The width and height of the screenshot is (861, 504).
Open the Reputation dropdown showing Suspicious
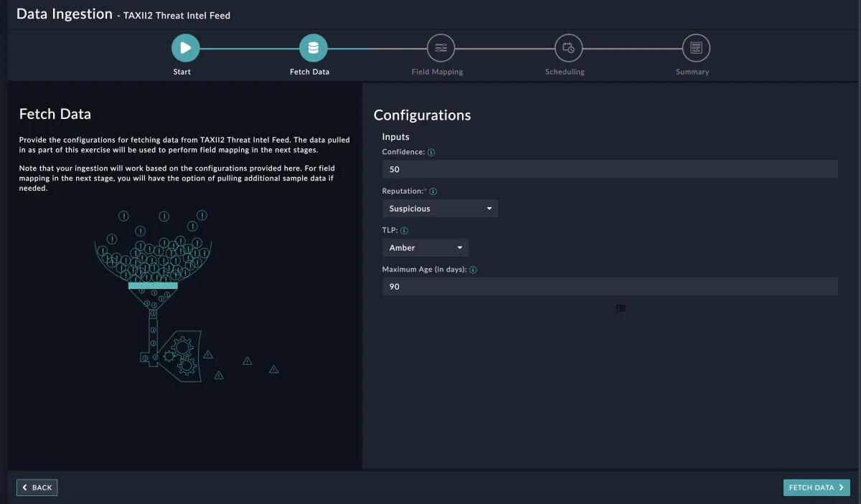pyautogui.click(x=440, y=209)
